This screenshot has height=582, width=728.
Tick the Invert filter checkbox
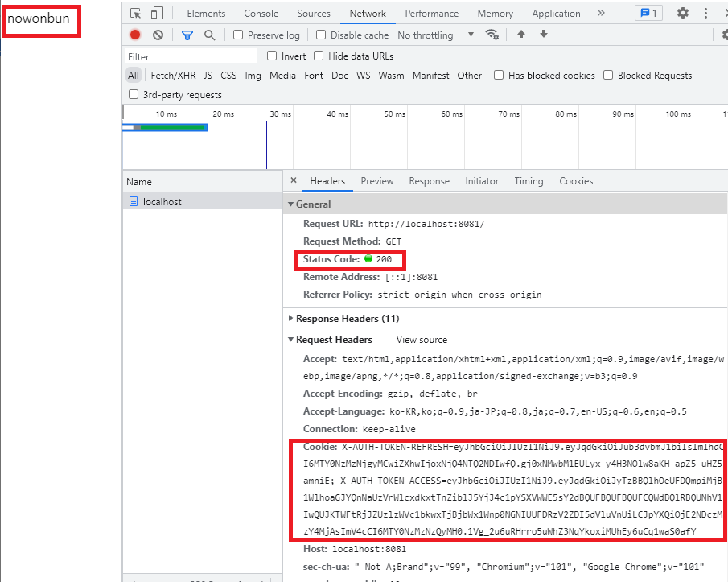coord(272,56)
